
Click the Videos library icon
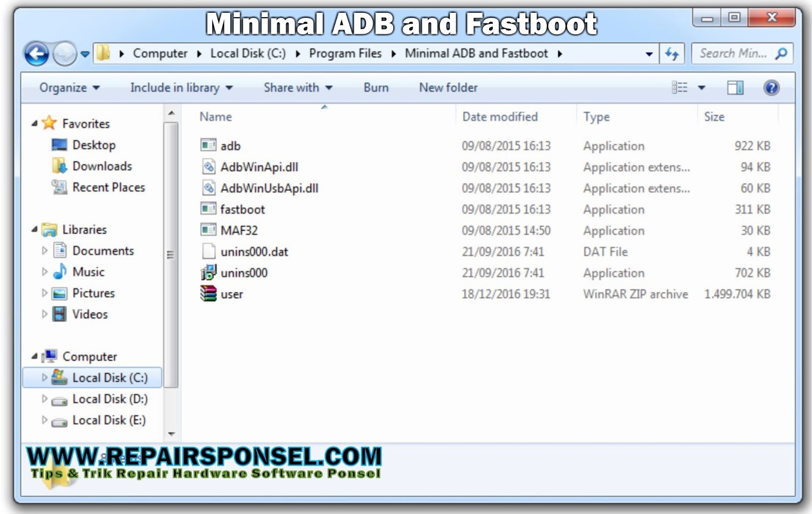tap(60, 314)
